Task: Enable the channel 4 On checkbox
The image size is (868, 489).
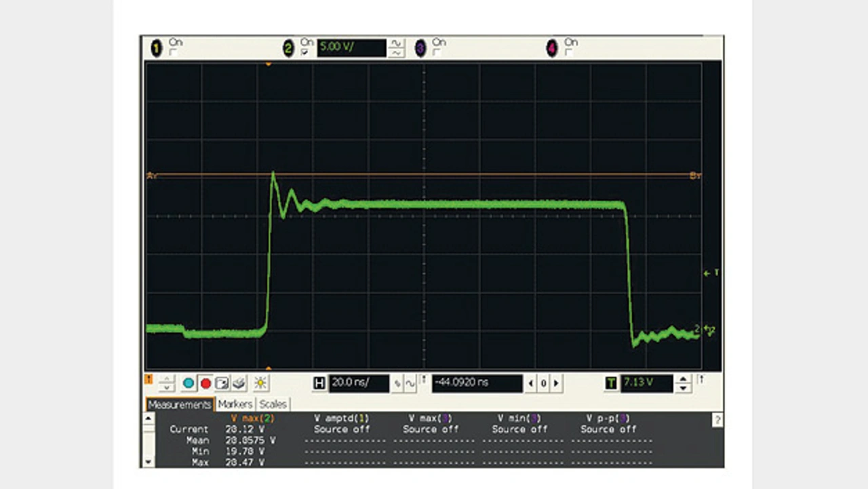Action: [569, 52]
